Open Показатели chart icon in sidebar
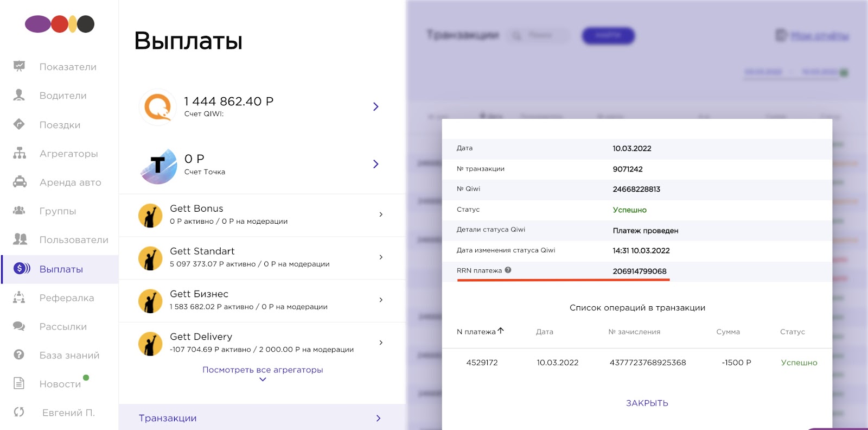The image size is (868, 430). tap(19, 66)
